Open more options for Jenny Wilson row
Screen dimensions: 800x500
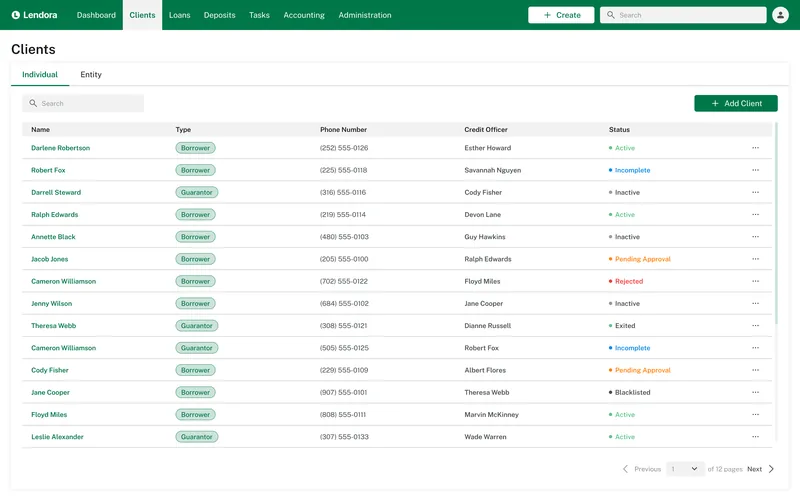755,303
